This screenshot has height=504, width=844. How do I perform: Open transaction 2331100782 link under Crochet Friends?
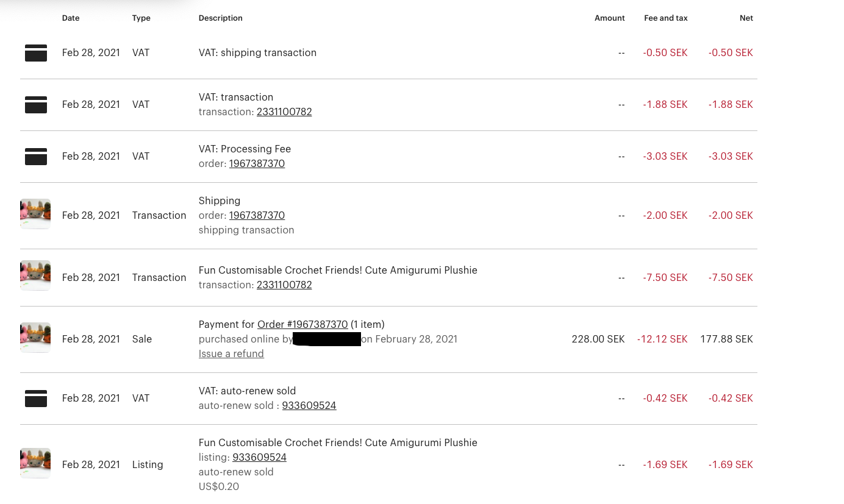pyautogui.click(x=284, y=285)
